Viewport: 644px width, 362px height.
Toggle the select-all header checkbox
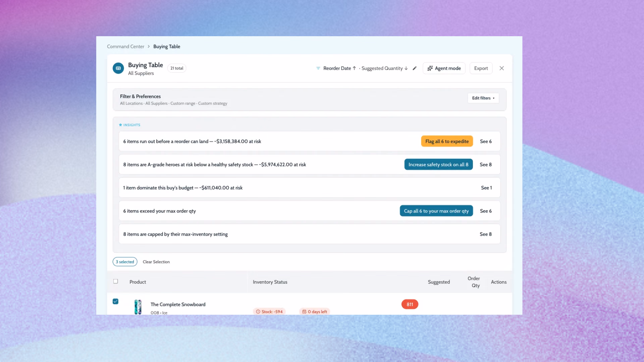(116, 282)
